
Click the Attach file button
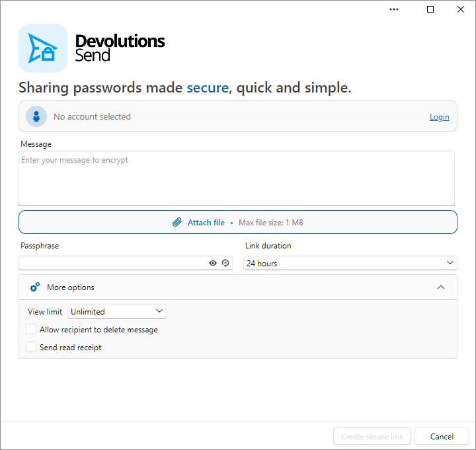[x=238, y=222]
